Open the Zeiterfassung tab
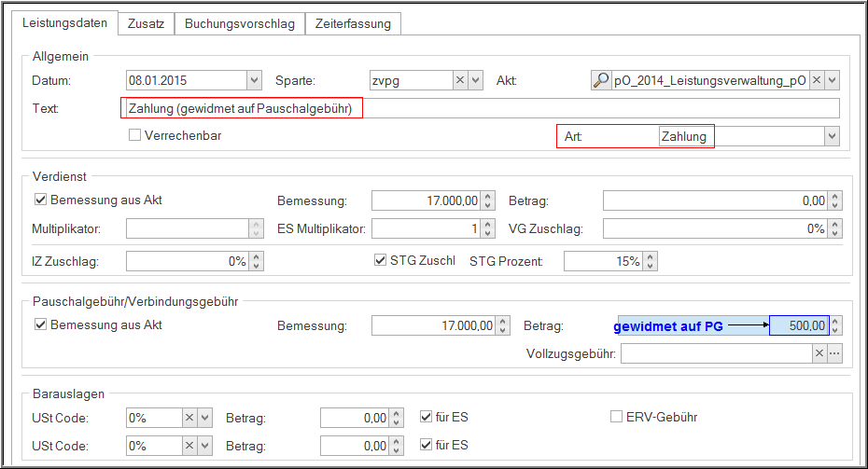This screenshot has height=469, width=868. 354,23
